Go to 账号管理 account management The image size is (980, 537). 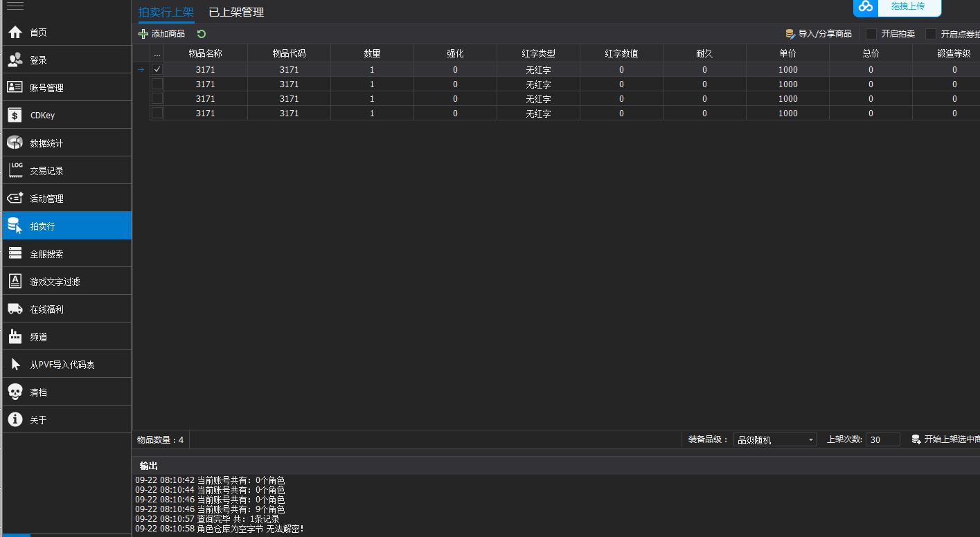[x=46, y=88]
